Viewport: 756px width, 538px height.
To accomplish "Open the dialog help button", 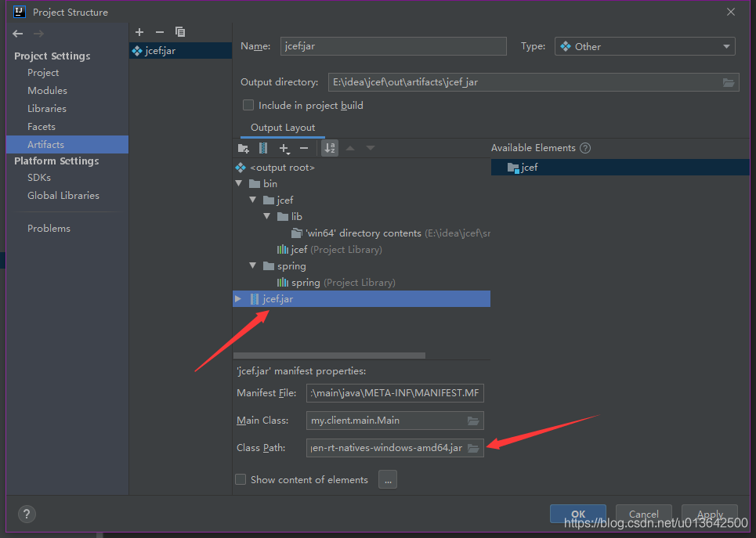I will [x=27, y=514].
